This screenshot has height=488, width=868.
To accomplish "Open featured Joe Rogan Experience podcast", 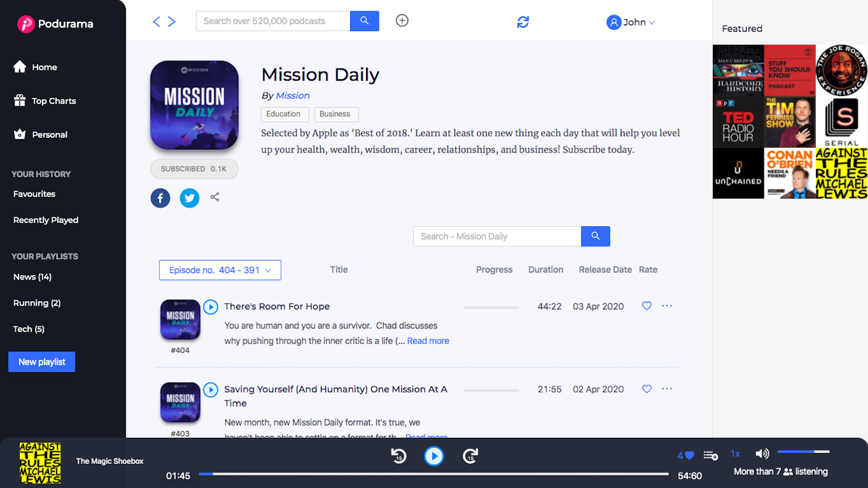I will click(842, 71).
